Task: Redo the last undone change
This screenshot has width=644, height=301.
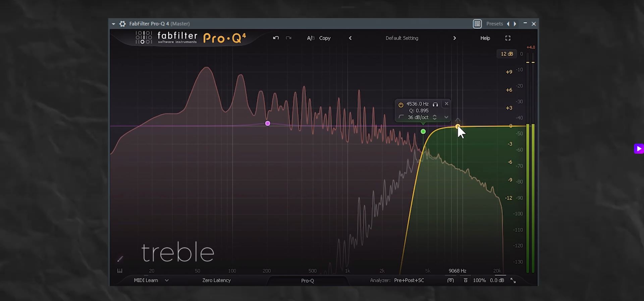Action: click(x=288, y=38)
